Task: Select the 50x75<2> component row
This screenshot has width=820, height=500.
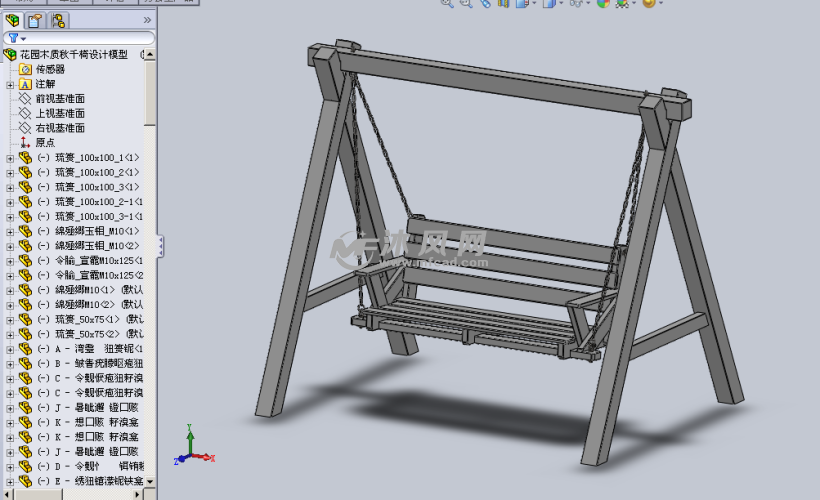Action: click(90, 334)
